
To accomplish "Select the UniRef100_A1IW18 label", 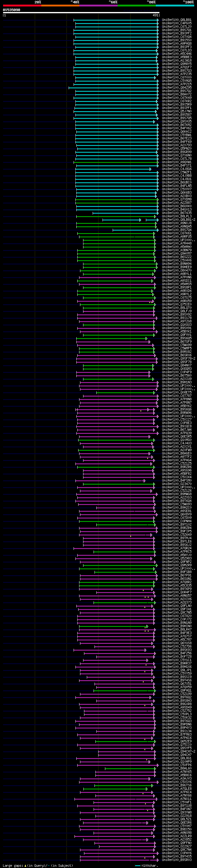I will (x=177, y=60).
